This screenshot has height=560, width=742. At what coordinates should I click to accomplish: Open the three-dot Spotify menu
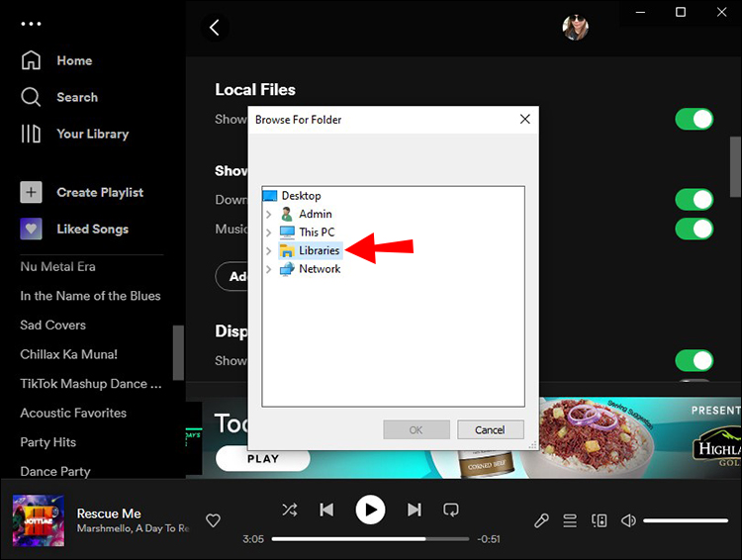point(31,24)
